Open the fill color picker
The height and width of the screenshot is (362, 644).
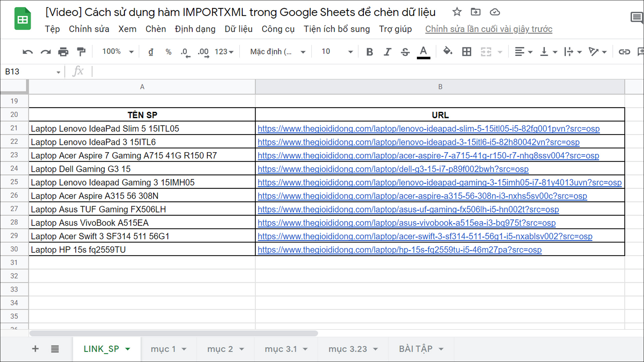(x=447, y=52)
